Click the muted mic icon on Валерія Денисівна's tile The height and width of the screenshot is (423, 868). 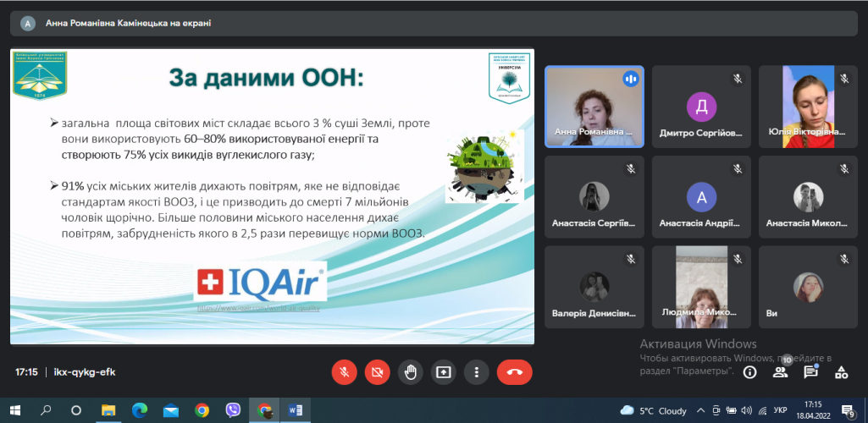click(x=630, y=259)
